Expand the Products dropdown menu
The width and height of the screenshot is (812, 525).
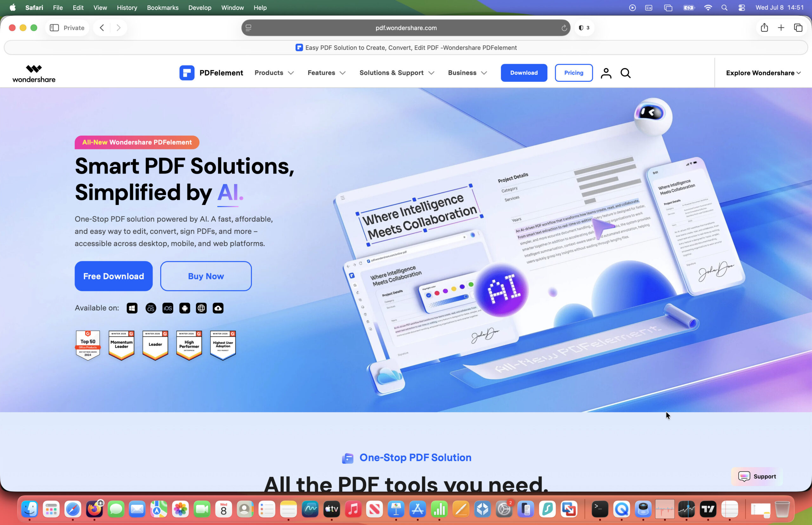tap(274, 73)
